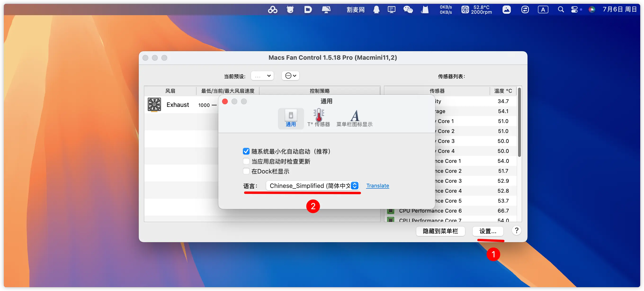
Task: Click the Settings… button in main window
Action: (x=488, y=231)
